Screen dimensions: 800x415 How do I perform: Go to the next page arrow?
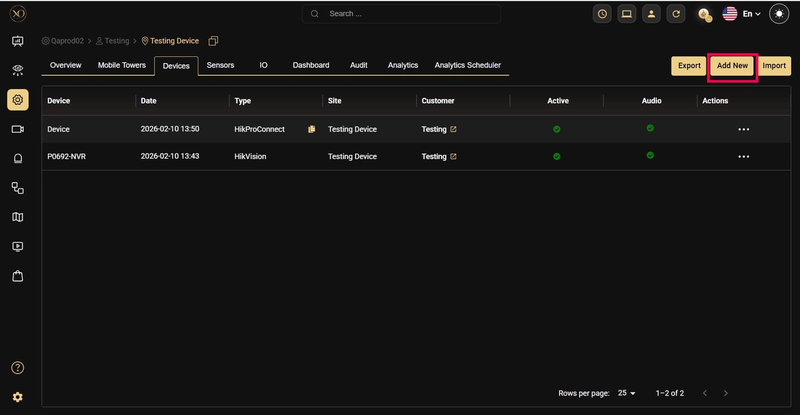coord(726,393)
